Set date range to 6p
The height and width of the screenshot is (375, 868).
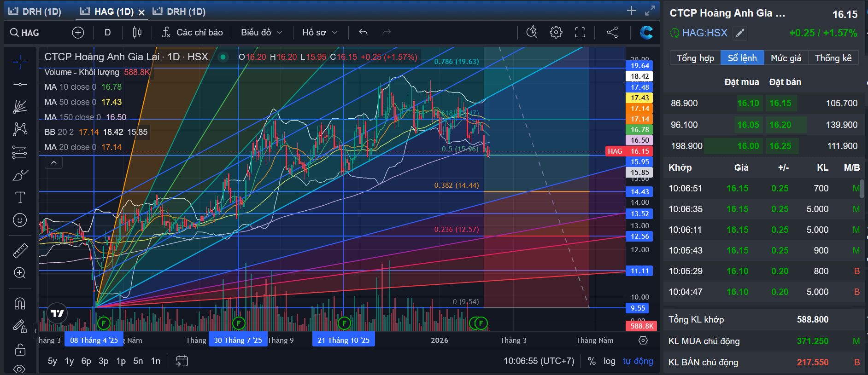tap(86, 361)
